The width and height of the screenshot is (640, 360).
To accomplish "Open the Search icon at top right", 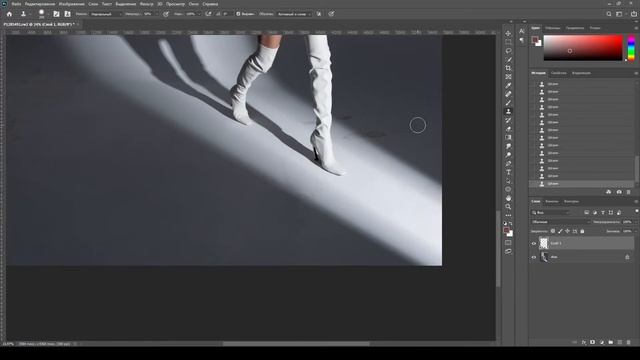I will point(609,14).
